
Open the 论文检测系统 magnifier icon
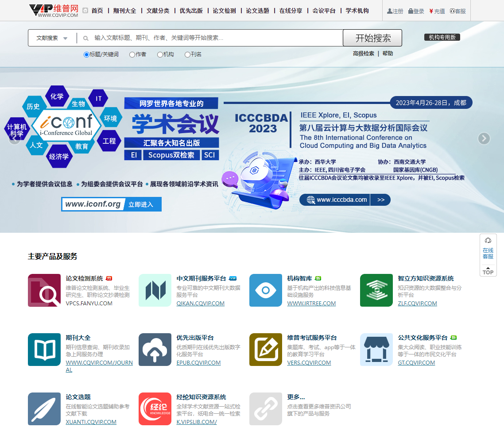(x=44, y=290)
